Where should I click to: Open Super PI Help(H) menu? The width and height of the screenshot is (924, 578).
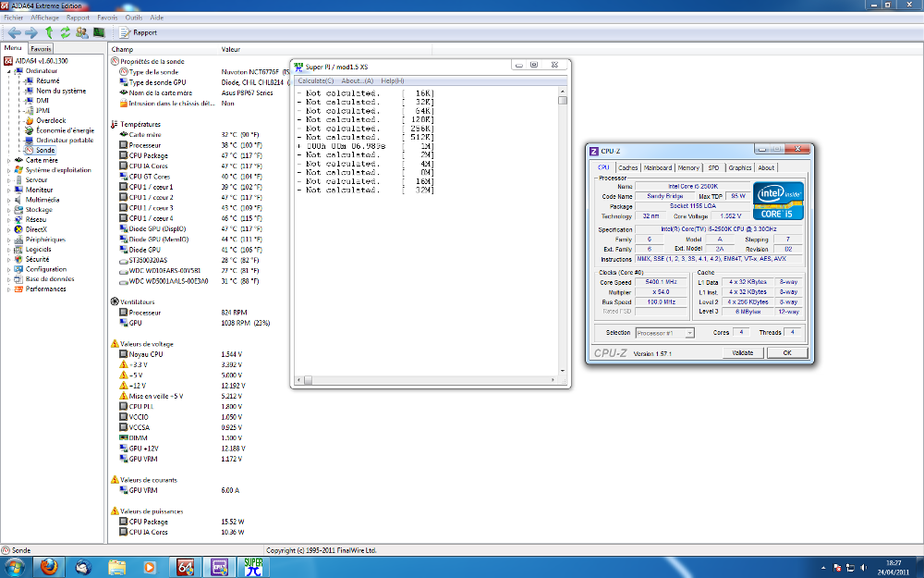coord(393,80)
